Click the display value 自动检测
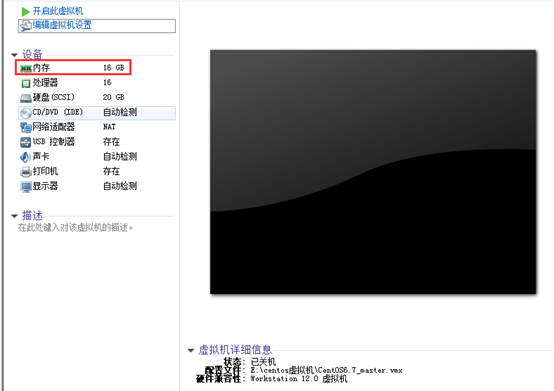Screen dimensions: 554x391 pyautogui.click(x=120, y=186)
